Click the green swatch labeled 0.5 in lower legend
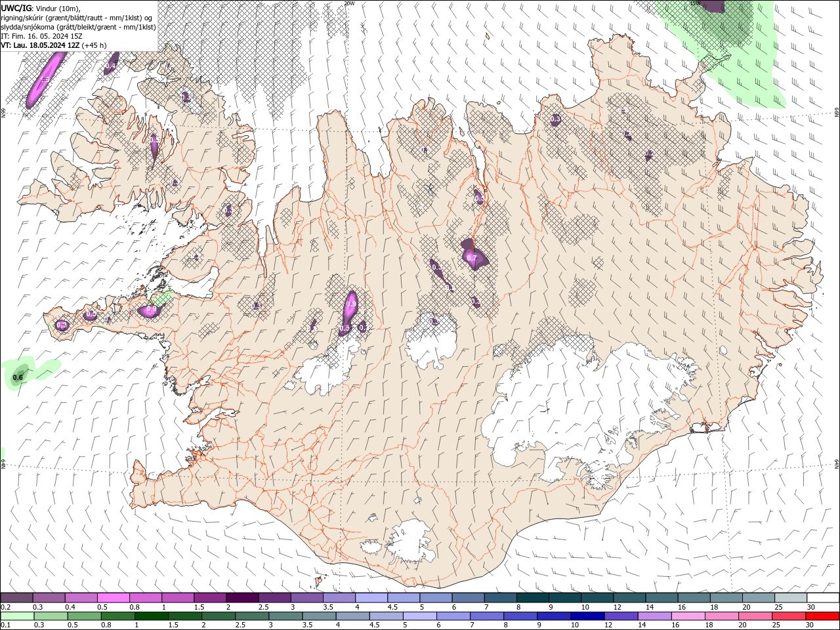840x630 pixels. coord(84,616)
